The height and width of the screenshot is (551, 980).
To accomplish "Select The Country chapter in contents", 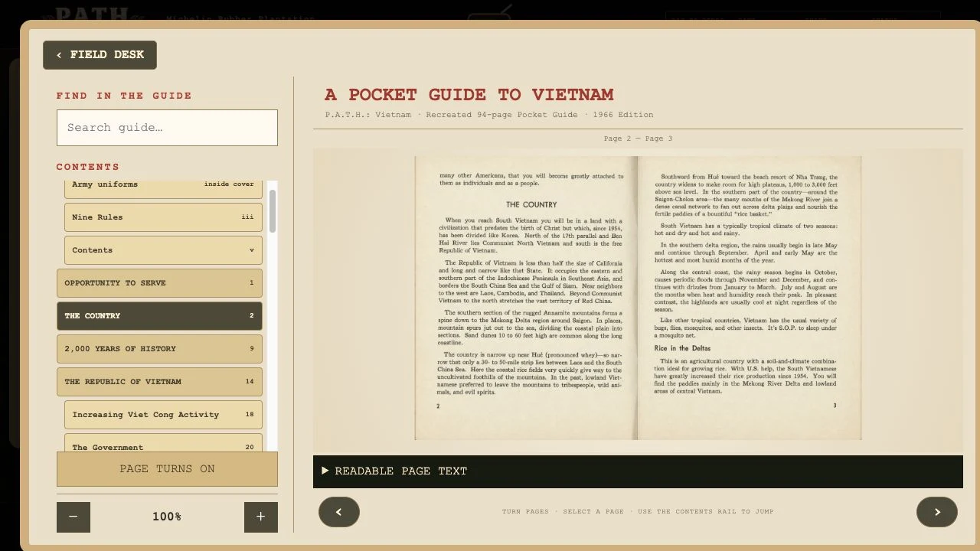I will click(x=159, y=316).
